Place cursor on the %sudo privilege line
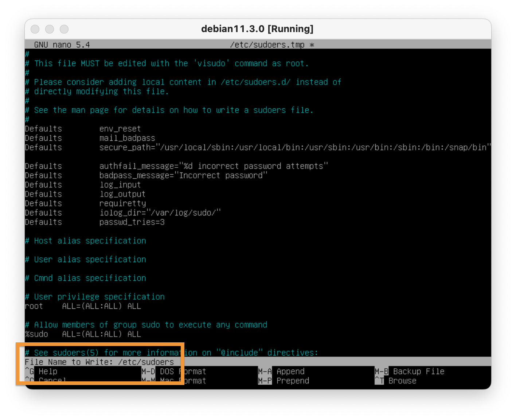 (83, 334)
